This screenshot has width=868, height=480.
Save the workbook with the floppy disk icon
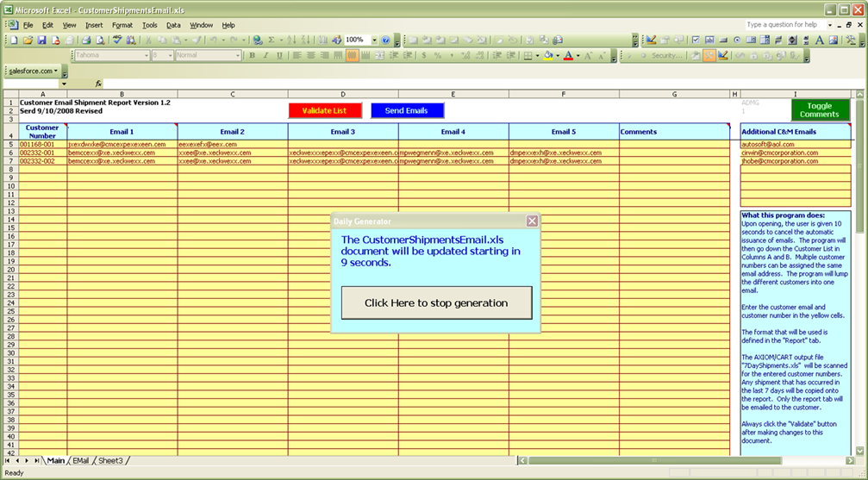(x=42, y=40)
